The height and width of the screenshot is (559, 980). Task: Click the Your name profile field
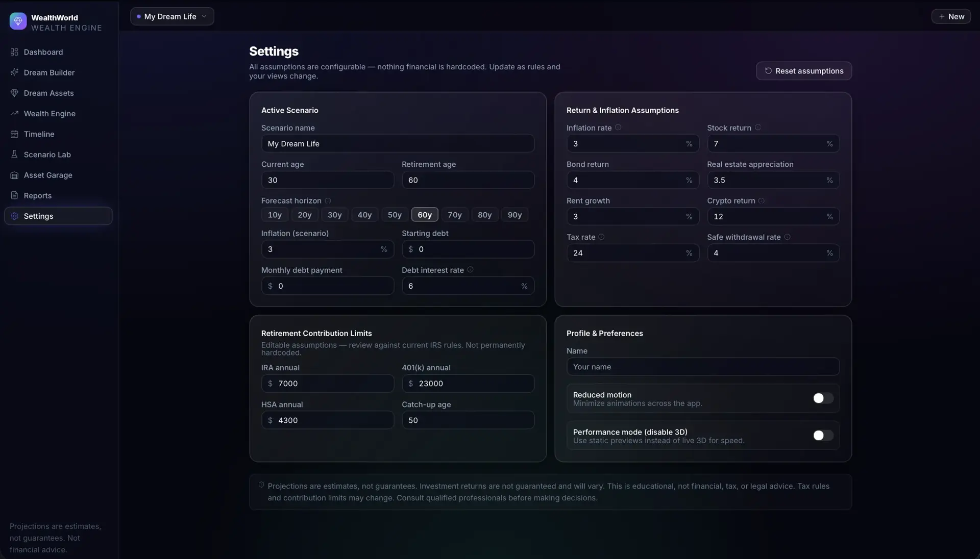703,366
